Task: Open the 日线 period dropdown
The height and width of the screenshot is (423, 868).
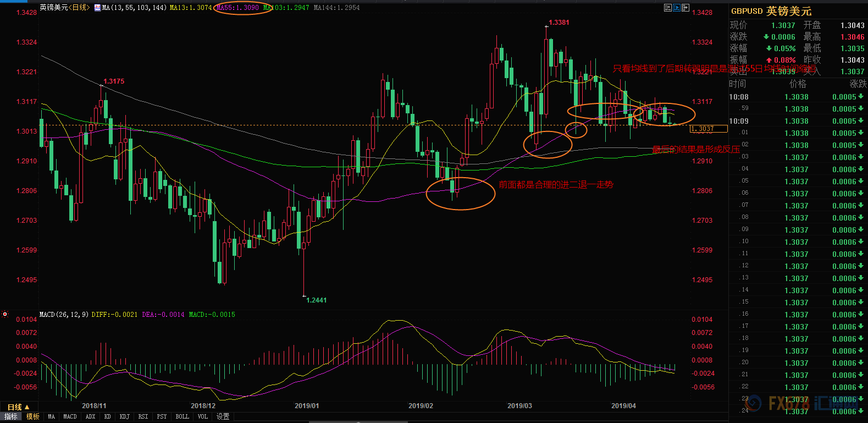Action: 18,408
